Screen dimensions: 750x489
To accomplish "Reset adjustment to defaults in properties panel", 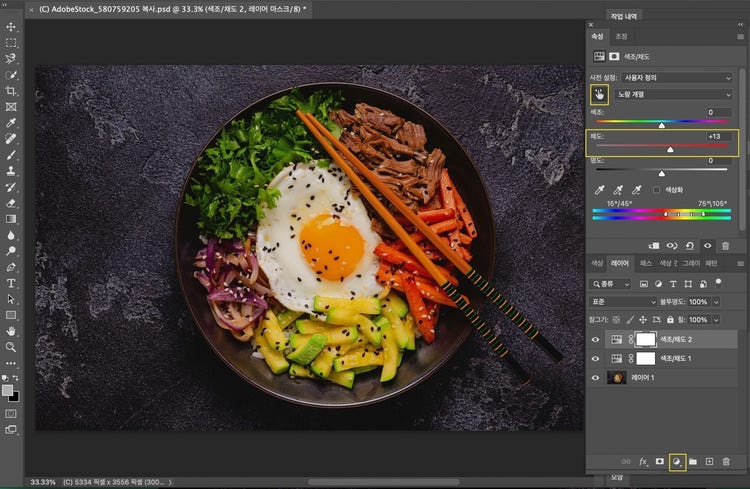I will (690, 245).
